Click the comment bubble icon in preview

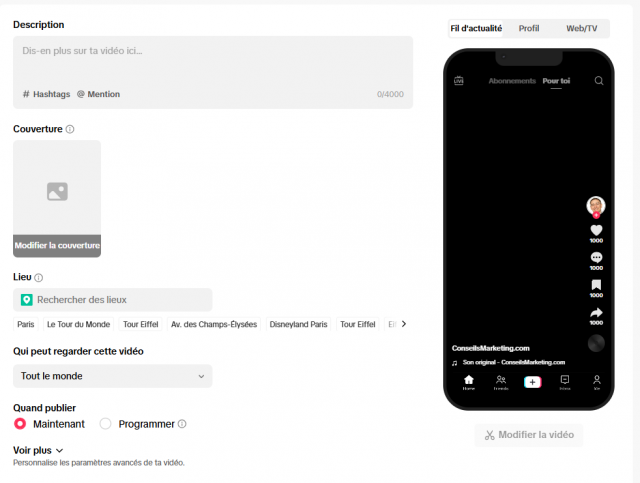[x=596, y=258]
